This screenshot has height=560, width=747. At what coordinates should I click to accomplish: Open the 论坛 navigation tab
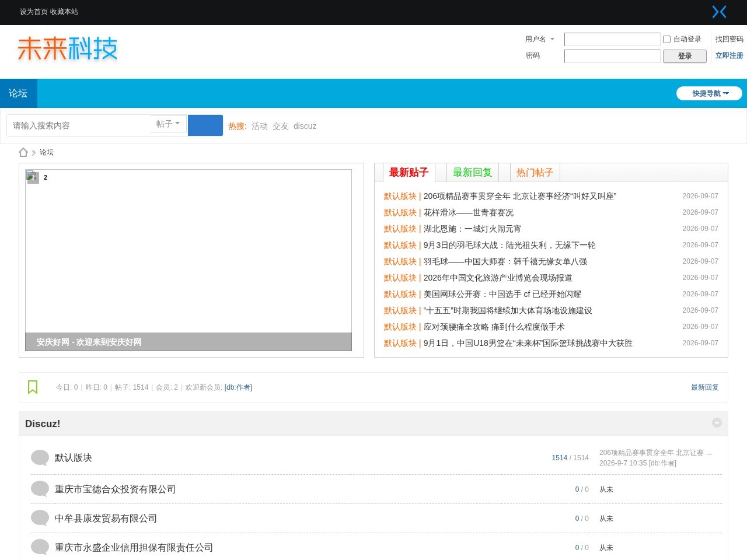[18, 93]
